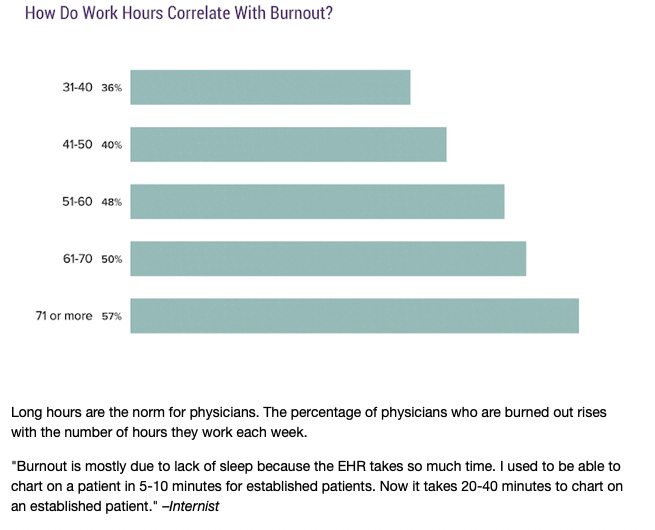Click the 50% value label
The image size is (655, 530).
(x=112, y=259)
